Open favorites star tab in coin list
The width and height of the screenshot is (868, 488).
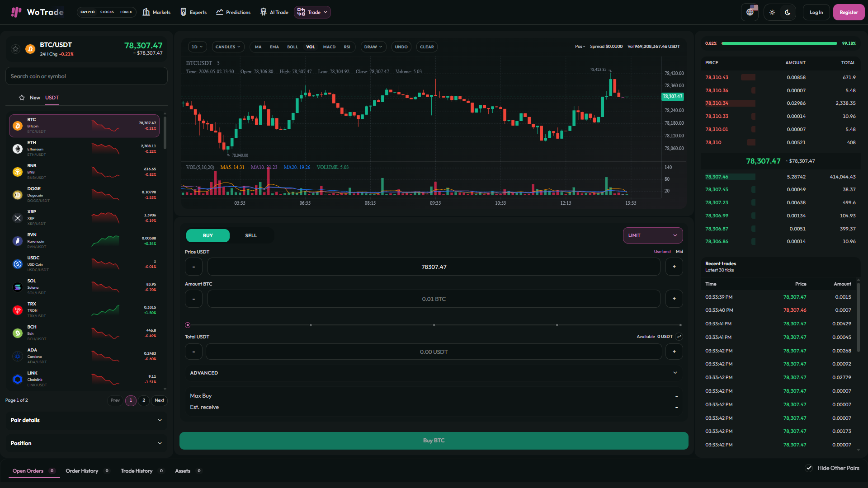(x=22, y=98)
